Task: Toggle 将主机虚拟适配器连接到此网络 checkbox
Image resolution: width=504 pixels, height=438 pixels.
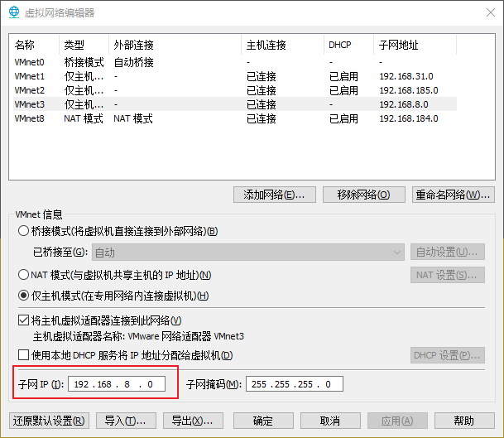Action: [24, 320]
